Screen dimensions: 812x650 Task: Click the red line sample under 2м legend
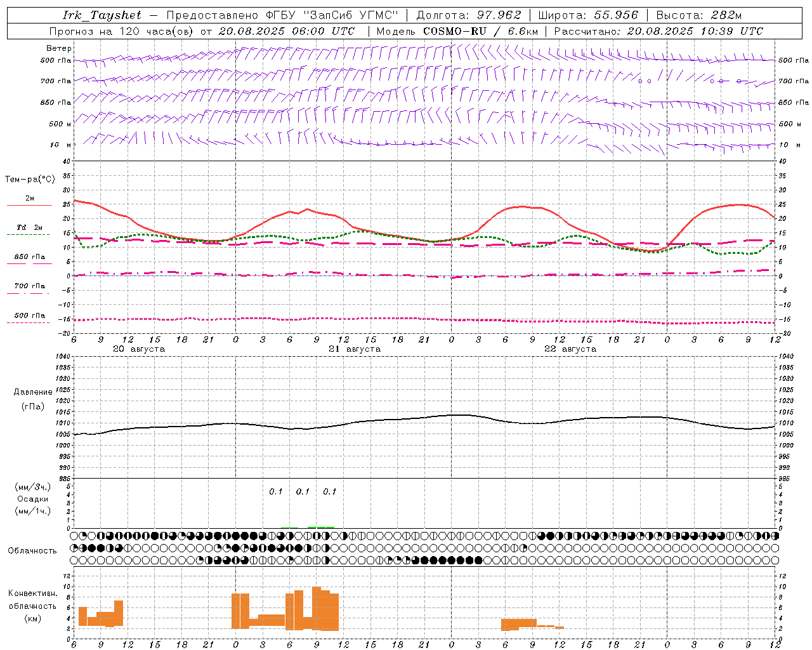pos(29,206)
